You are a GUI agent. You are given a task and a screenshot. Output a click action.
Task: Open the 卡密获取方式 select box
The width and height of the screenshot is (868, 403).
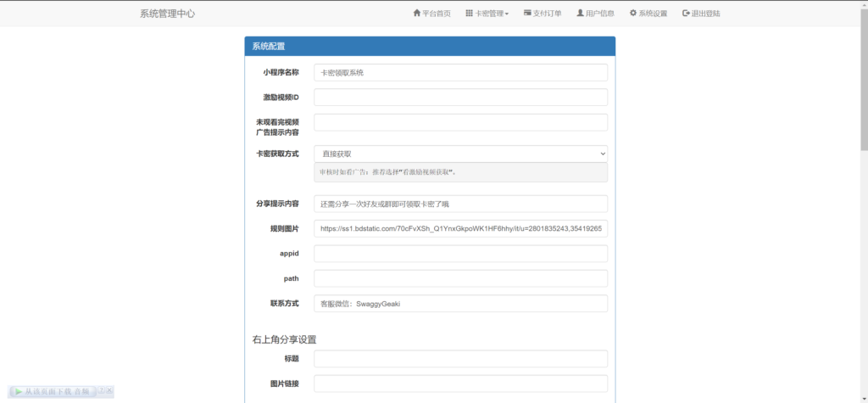[x=460, y=154]
